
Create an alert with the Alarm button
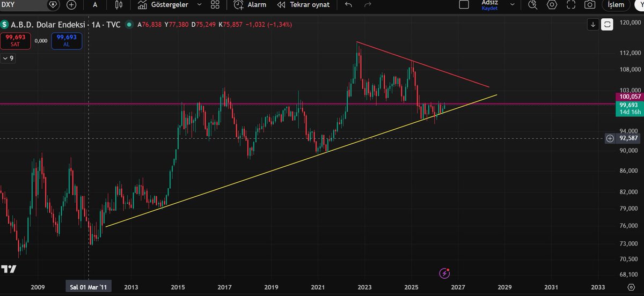click(x=250, y=4)
